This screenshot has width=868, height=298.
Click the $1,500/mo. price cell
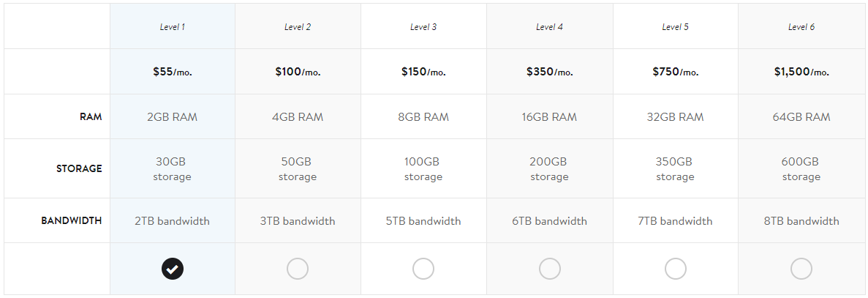coord(801,72)
